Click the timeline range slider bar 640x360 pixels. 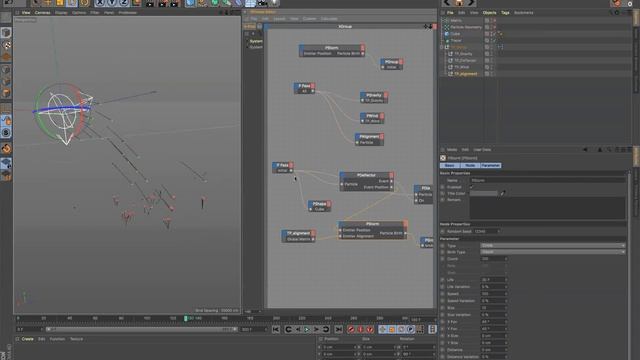[x=141, y=329]
